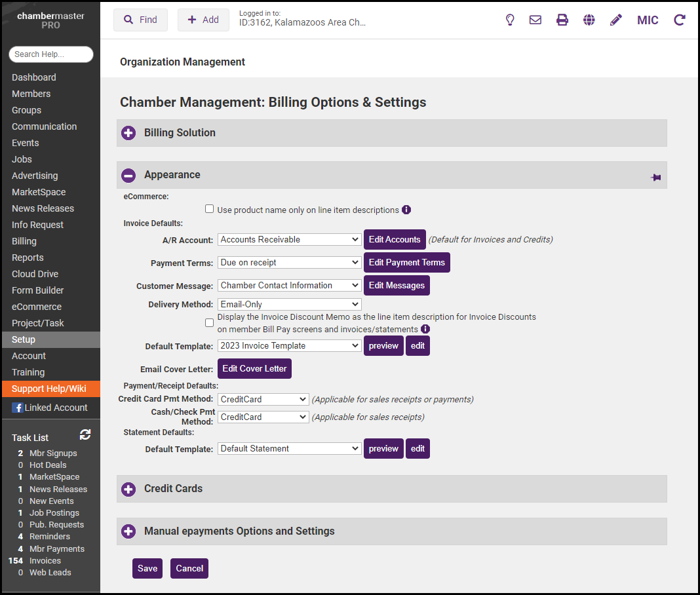
Task: Expand the Credit Cards section
Action: pyautogui.click(x=129, y=489)
